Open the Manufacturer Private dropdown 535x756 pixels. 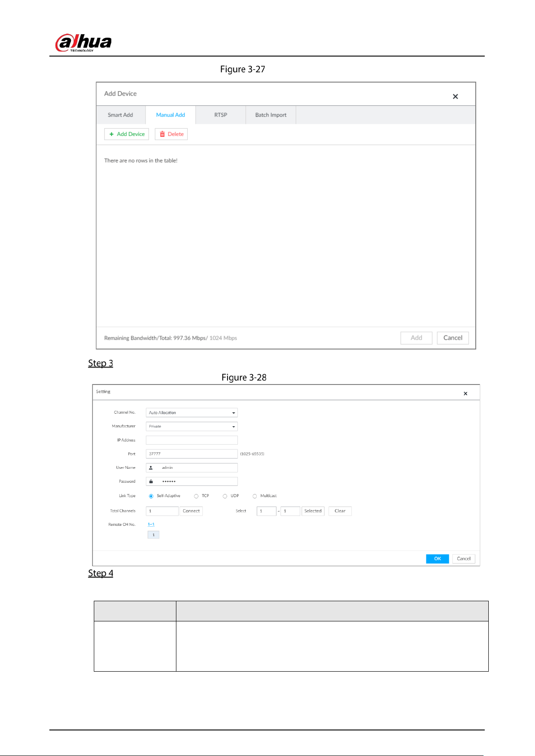click(x=192, y=426)
